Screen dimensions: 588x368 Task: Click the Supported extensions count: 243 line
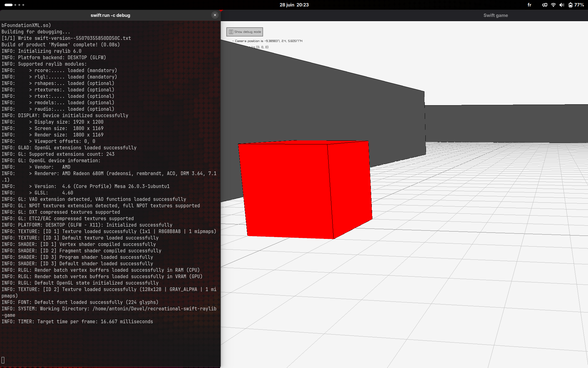tap(58, 154)
